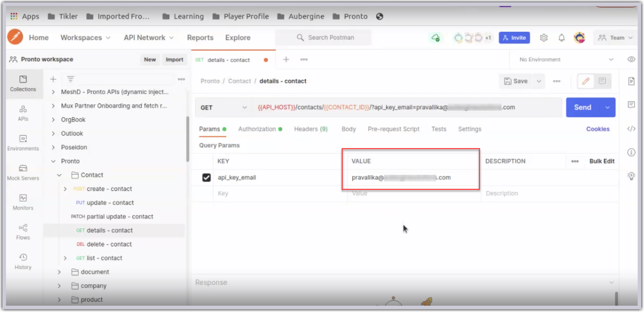Viewport: 644px width, 312px height.
Task: Click the Search Postman field
Action: [x=323, y=38]
